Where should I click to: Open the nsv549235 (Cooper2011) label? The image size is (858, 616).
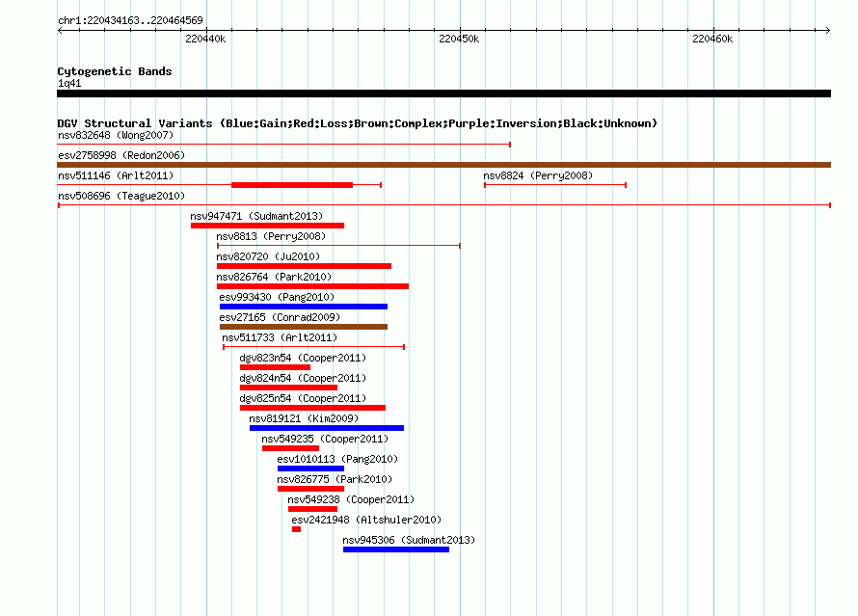click(325, 439)
